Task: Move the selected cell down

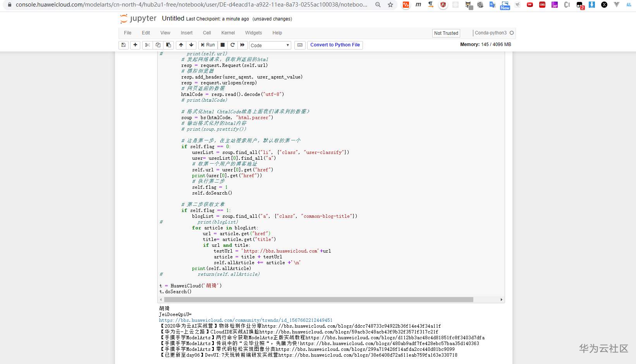Action: coord(191,45)
